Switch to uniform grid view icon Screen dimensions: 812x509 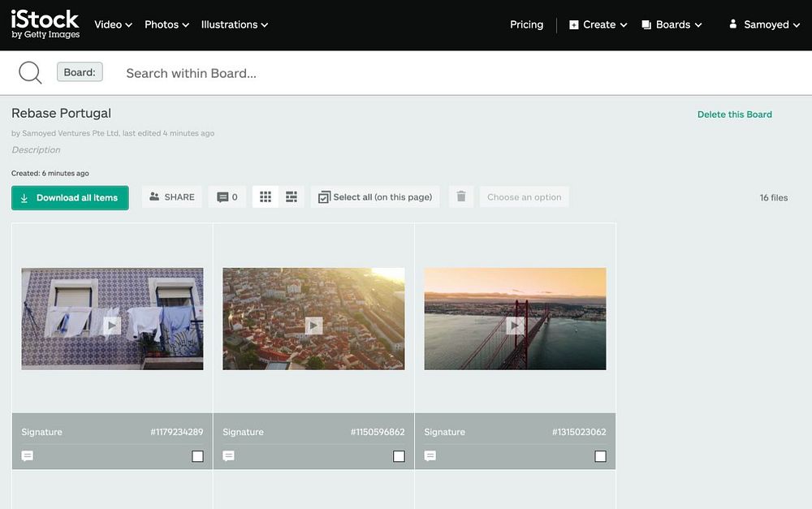click(x=266, y=196)
